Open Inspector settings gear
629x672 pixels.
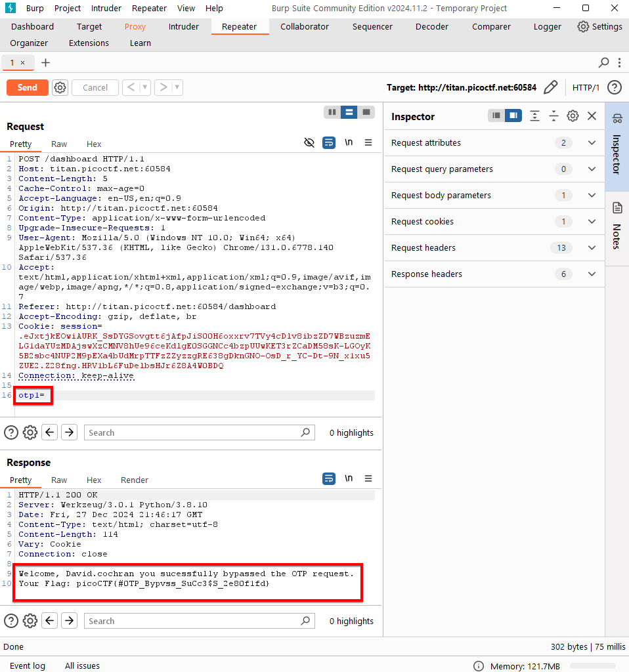pos(573,115)
